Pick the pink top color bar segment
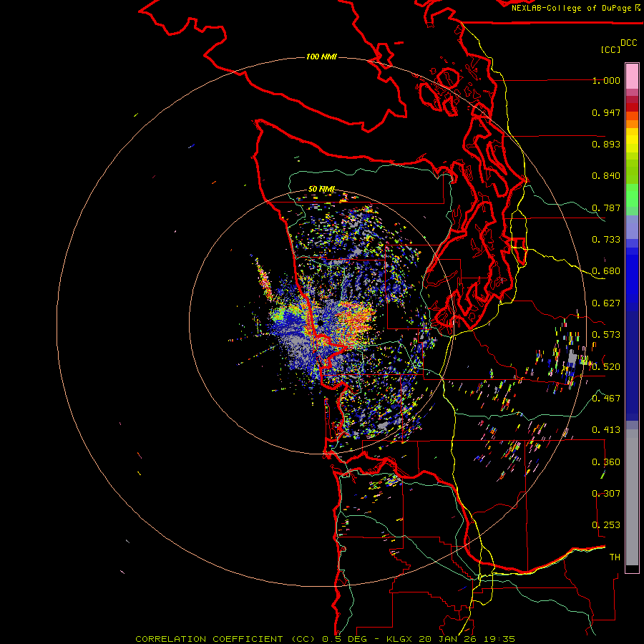The width and height of the screenshot is (644, 644). click(x=632, y=76)
